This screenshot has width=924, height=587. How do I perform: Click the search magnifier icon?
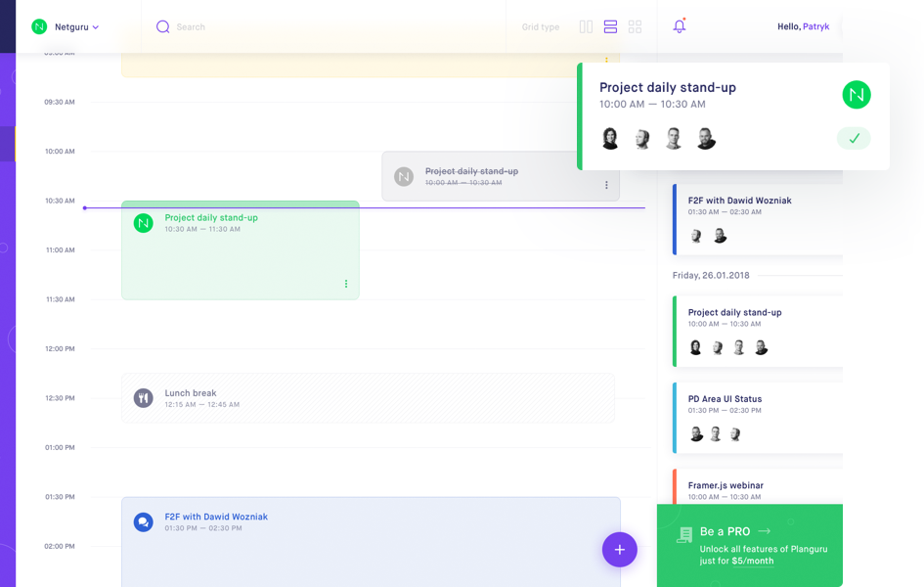(x=162, y=27)
